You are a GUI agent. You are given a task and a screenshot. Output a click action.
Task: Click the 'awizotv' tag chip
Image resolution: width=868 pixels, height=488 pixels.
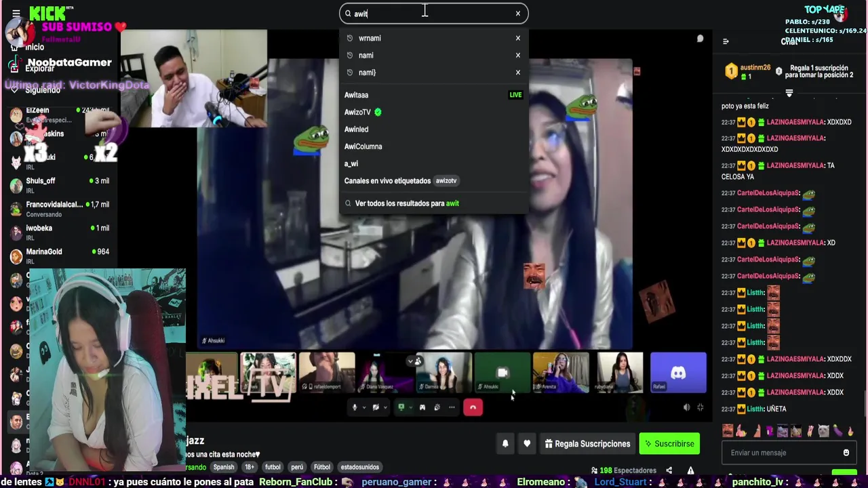[446, 181]
